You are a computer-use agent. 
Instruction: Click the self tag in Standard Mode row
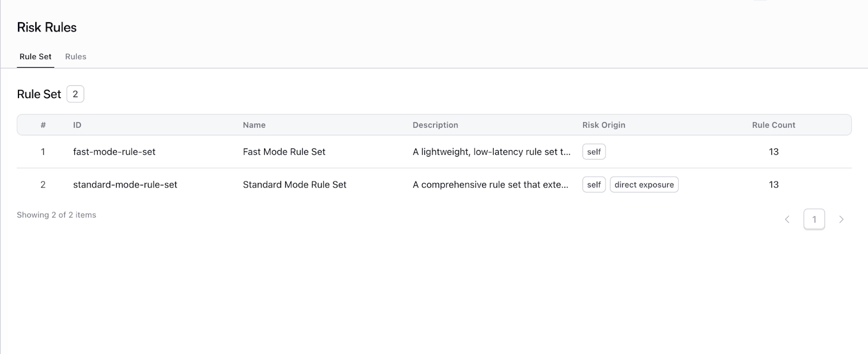tap(593, 184)
